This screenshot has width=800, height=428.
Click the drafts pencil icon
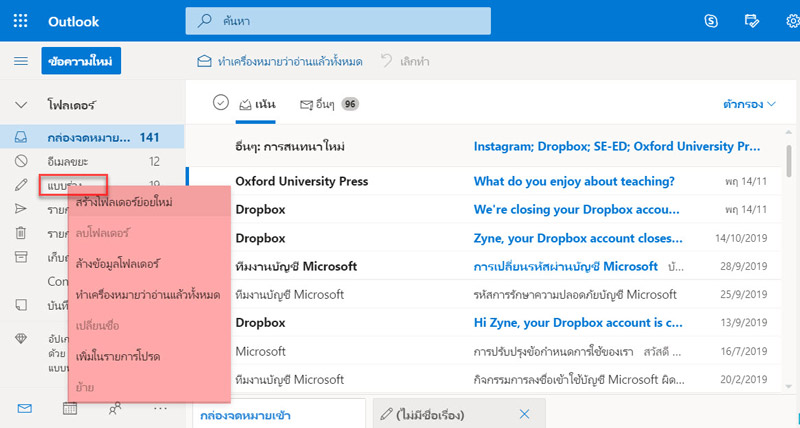coord(21,184)
